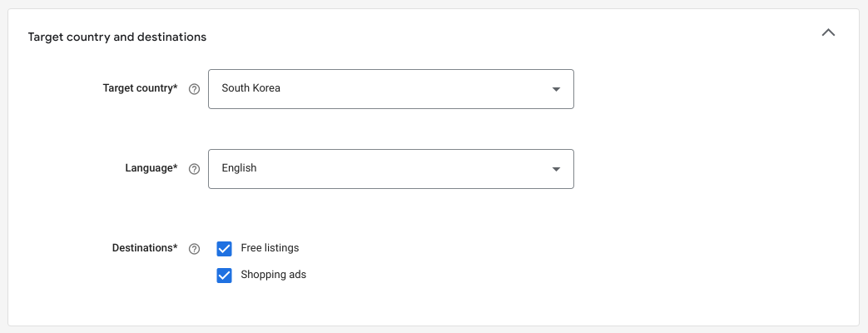Uncheck the Shopping ads checkbox
Screen dimensions: 868x333
coord(224,276)
